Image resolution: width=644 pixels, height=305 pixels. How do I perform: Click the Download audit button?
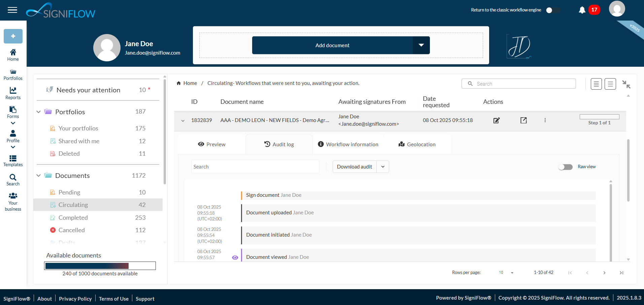354,166
